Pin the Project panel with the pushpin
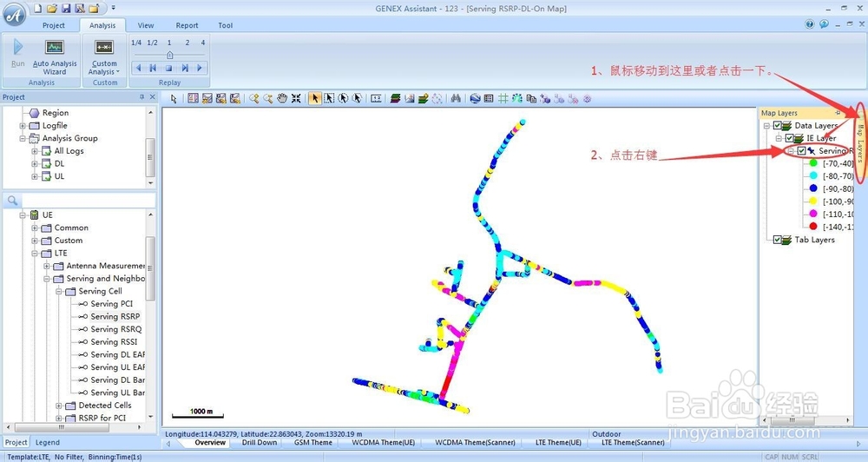This screenshot has height=462, width=868. click(141, 97)
